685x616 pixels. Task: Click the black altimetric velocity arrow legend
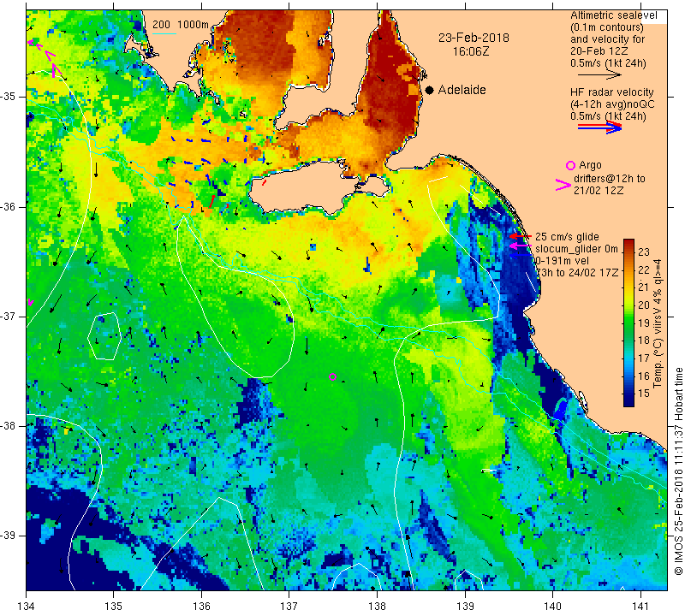tap(599, 75)
